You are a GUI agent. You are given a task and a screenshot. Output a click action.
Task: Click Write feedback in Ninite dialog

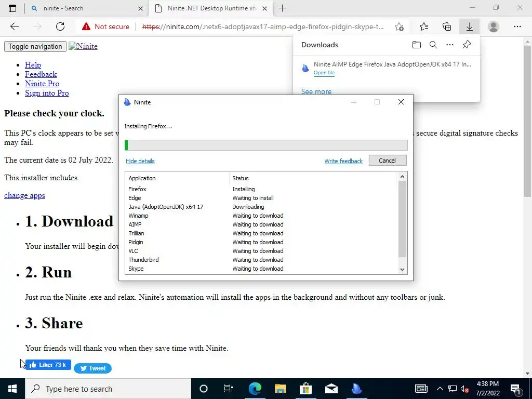[x=343, y=161]
